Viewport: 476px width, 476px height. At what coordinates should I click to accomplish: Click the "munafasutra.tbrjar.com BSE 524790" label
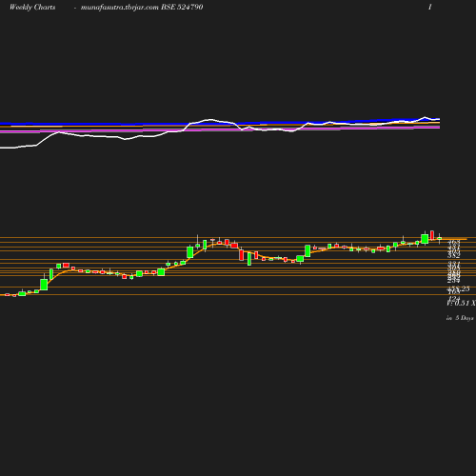click(142, 8)
